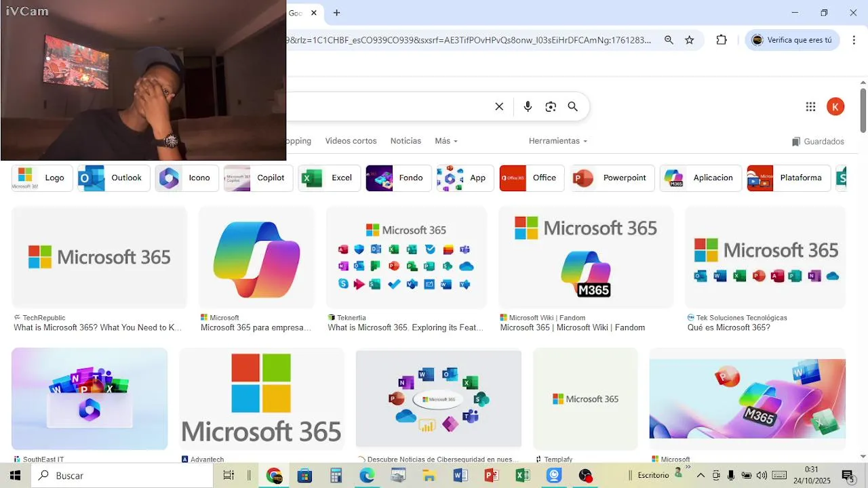Viewport: 868px width, 488px height.
Task: Click the Tek Soluciones Tecnológicas source name
Action: point(742,317)
